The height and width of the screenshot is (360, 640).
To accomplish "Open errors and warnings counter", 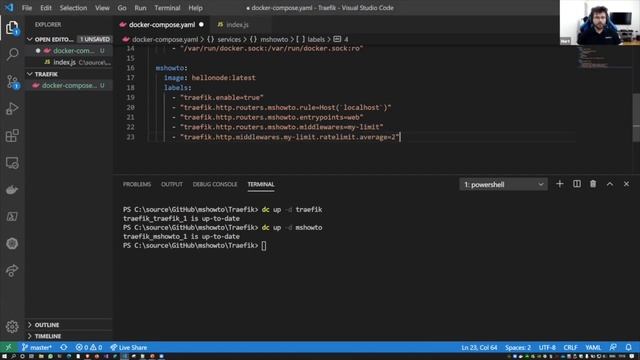I will [89, 347].
